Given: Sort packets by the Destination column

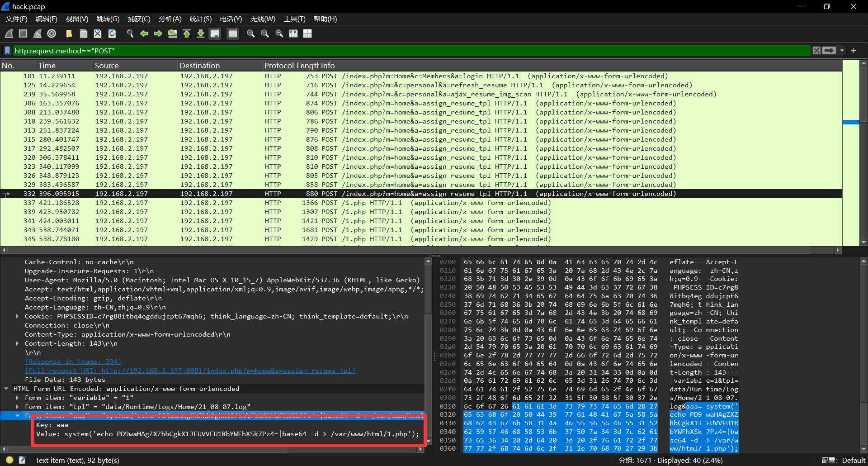Looking at the screenshot, I should click(220, 66).
